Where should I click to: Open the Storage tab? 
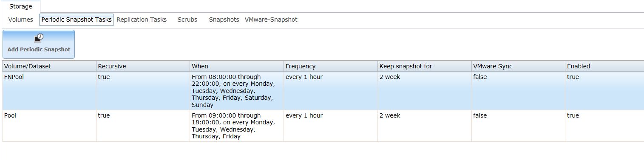click(x=20, y=6)
